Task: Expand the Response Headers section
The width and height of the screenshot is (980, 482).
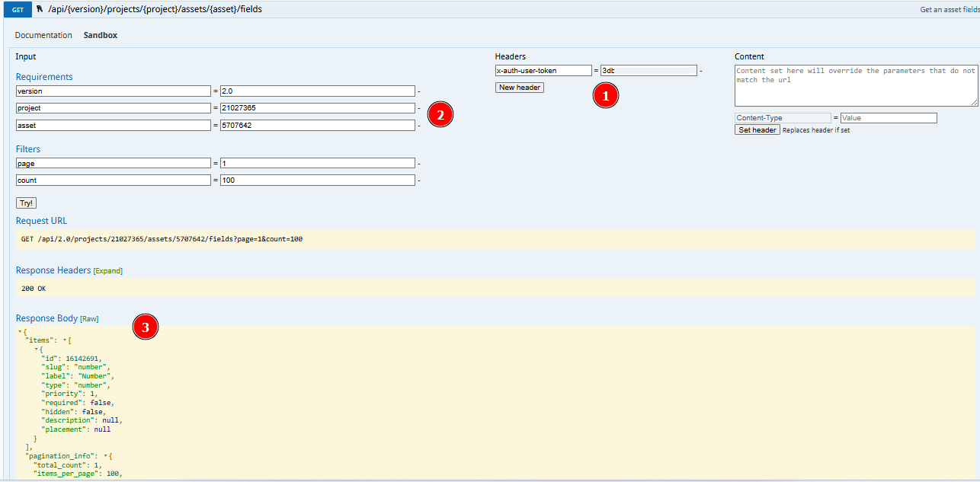Action: point(107,271)
